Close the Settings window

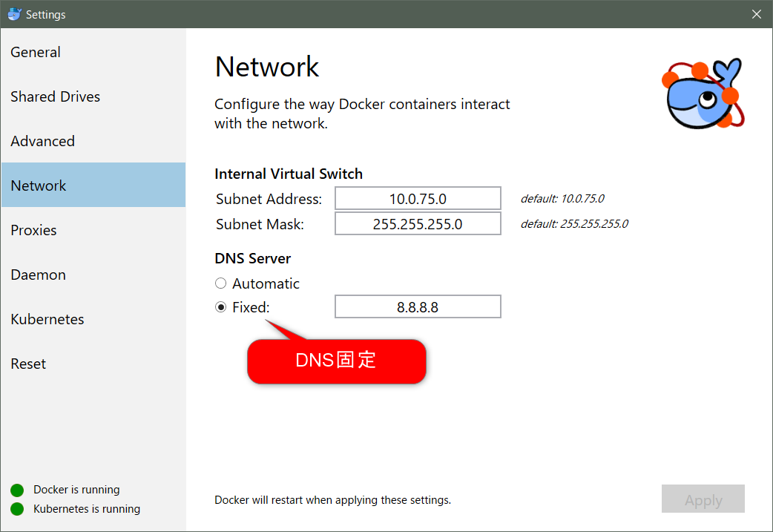tap(756, 14)
